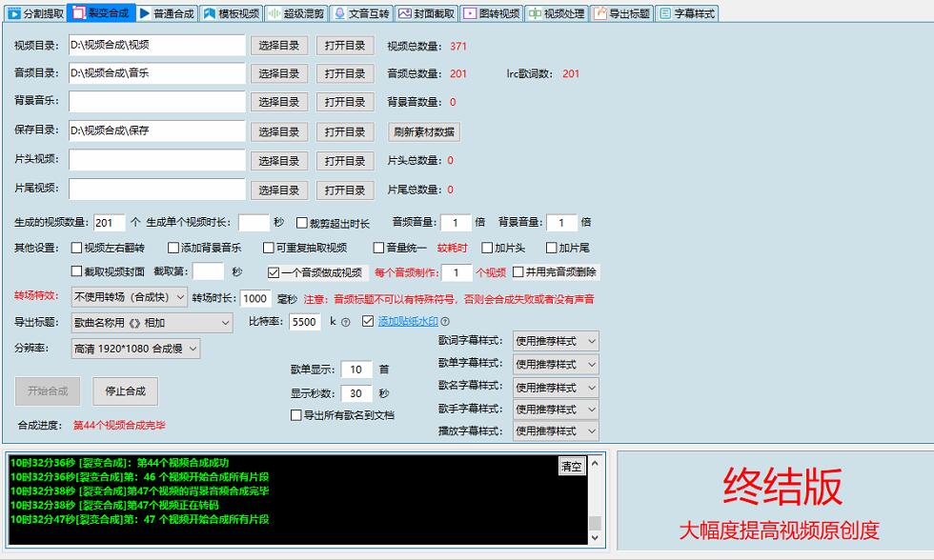
Task: Open the 歌词字幕样式 dropdown
Action: click(555, 341)
